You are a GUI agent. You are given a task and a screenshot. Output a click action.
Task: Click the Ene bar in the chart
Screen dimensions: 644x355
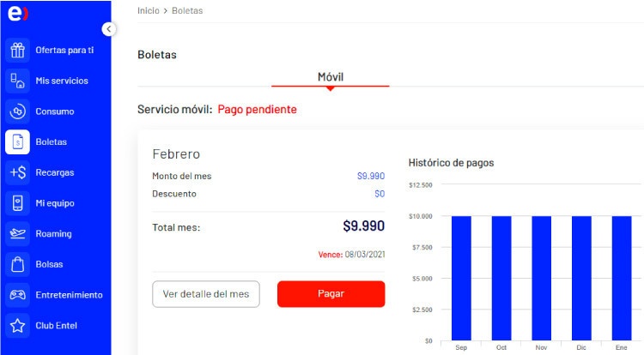621,278
